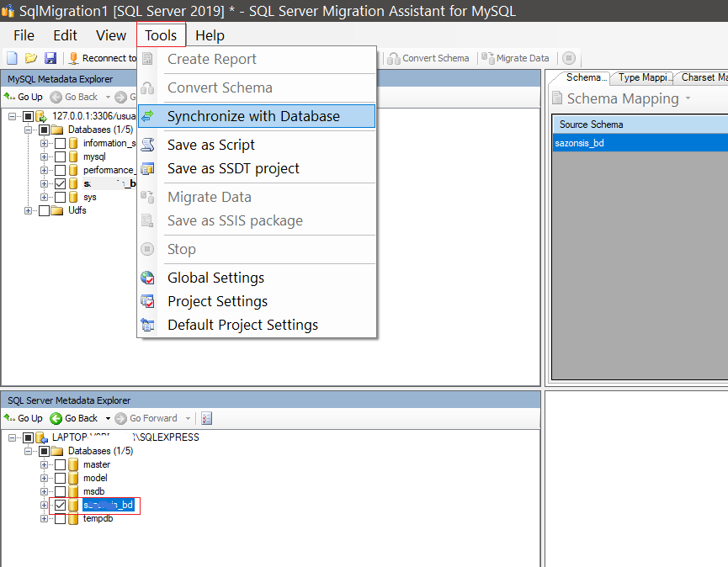Click the Stop toolbar icon

[x=569, y=58]
